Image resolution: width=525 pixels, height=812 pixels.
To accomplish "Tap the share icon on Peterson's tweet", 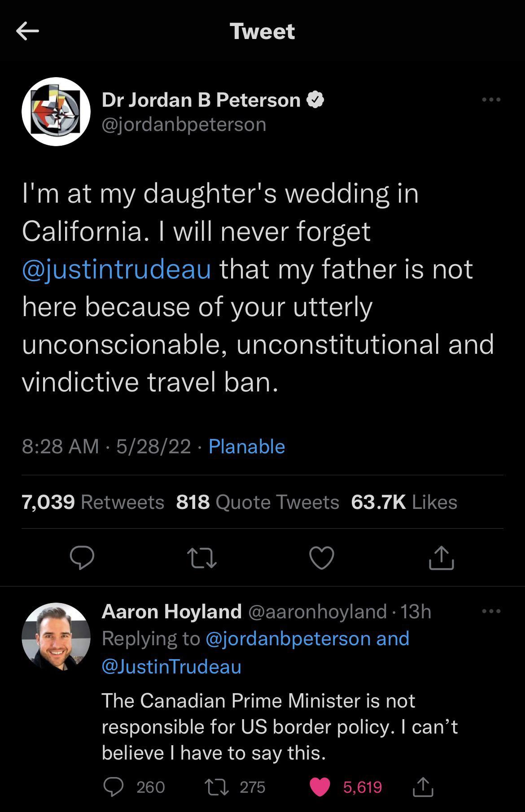I will click(442, 559).
